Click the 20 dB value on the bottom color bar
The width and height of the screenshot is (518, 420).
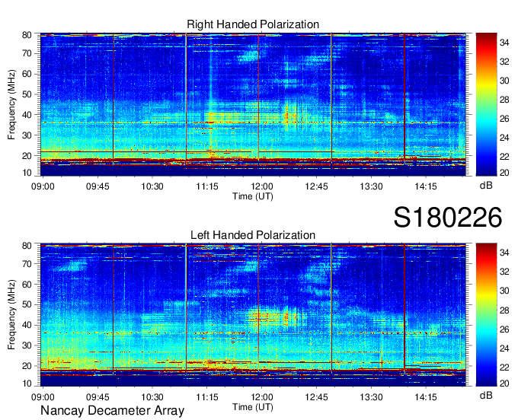tap(504, 383)
